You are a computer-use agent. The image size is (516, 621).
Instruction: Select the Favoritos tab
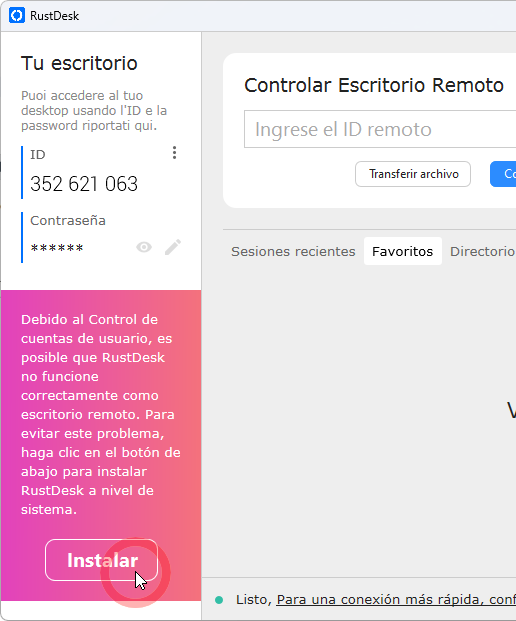pyautogui.click(x=403, y=251)
